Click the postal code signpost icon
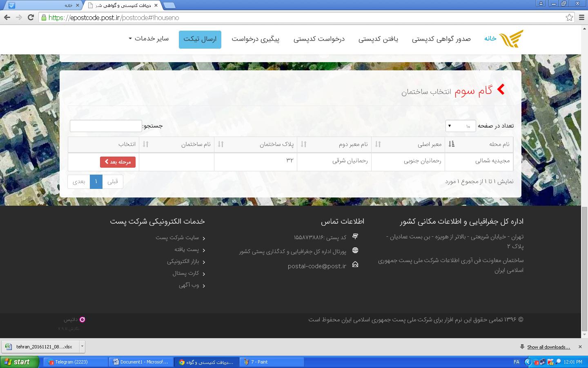The width and height of the screenshot is (588, 368). click(355, 236)
